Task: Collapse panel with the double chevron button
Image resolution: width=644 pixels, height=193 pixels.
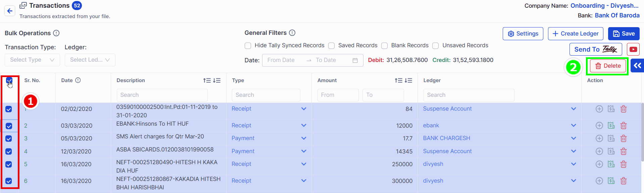Action: 637,66
